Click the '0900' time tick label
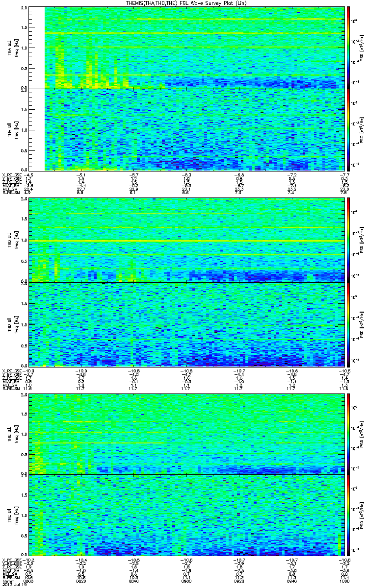Viewport: 368px width, 588px height. click(x=186, y=582)
